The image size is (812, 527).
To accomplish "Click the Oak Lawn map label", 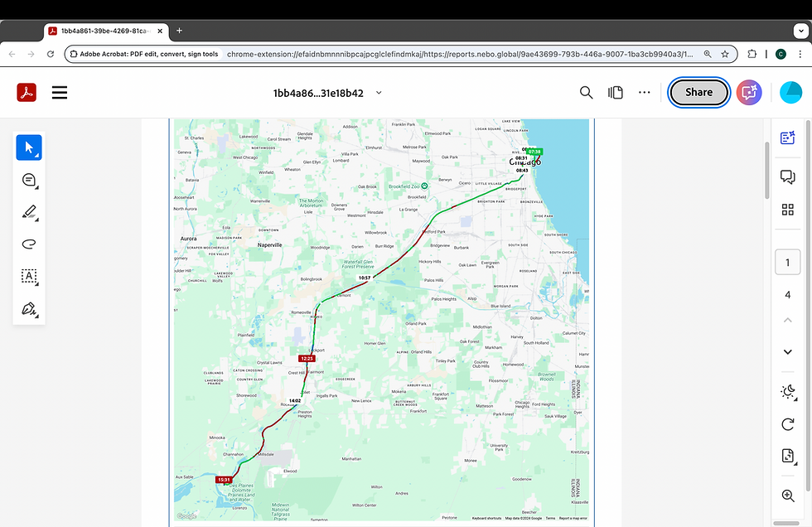I will [x=467, y=265].
